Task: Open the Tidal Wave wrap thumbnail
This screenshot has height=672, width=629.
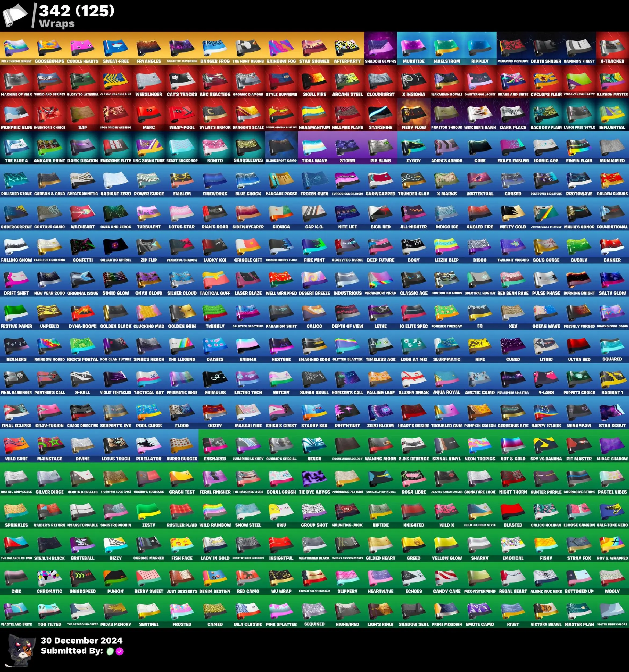Action: 314,147
